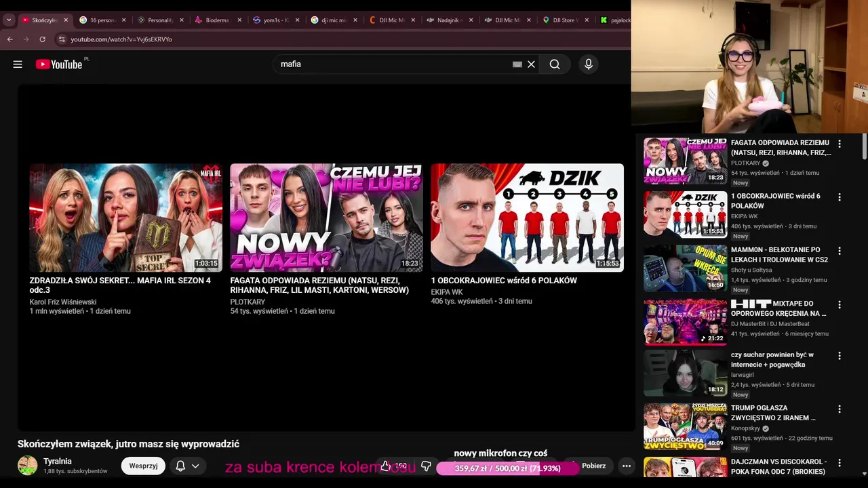Screen dimensions: 868x488
Task: Open DAJCZMAN VS DISCOKAROL sidebar thumbnail
Action: point(685,467)
